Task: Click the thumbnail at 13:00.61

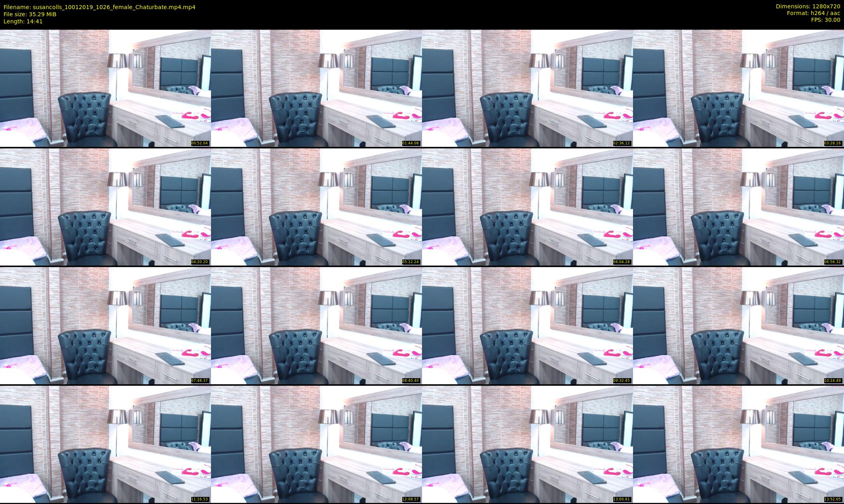Action: (x=527, y=444)
